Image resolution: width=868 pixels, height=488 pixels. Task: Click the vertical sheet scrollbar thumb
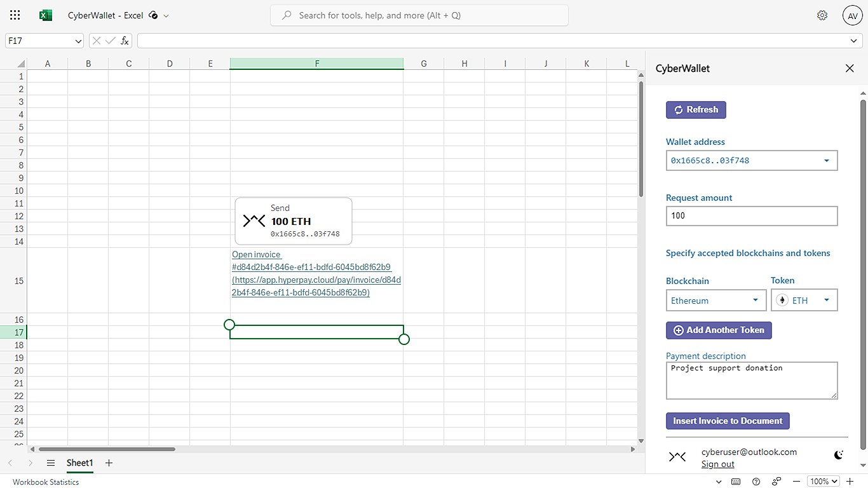click(x=641, y=140)
